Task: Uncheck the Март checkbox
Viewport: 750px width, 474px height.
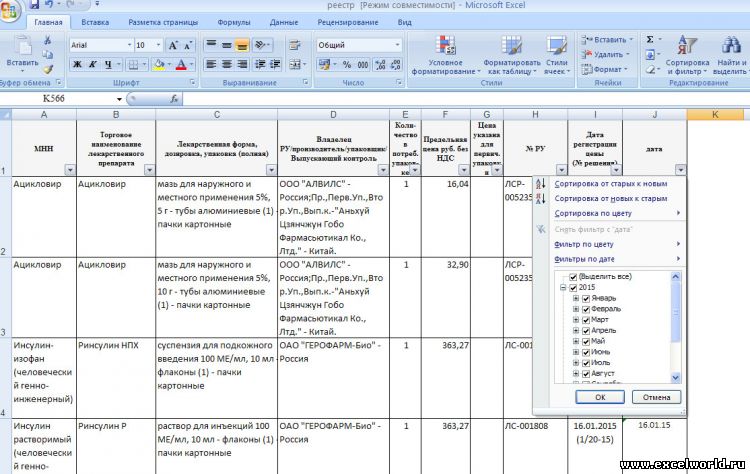Action: click(586, 320)
